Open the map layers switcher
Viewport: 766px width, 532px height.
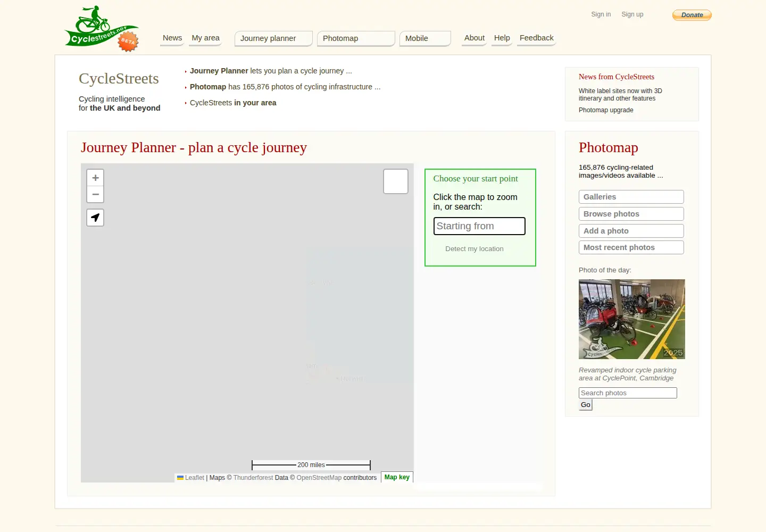pyautogui.click(x=396, y=181)
